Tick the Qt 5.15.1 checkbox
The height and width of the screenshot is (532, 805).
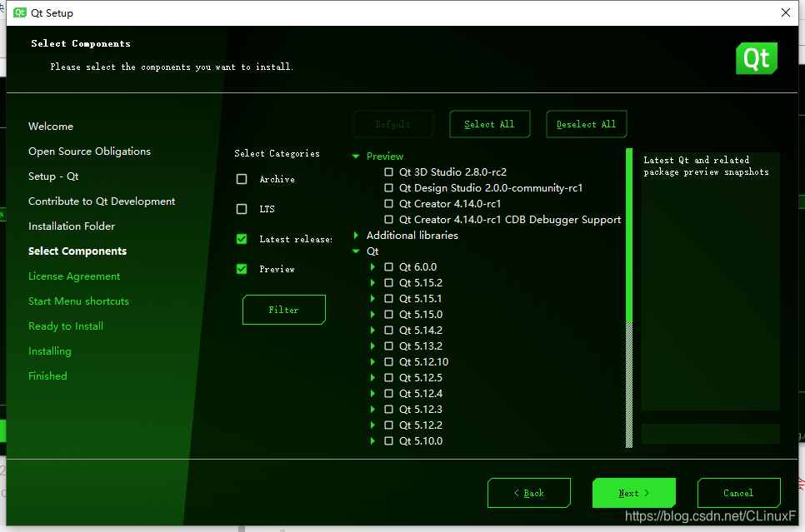point(388,299)
